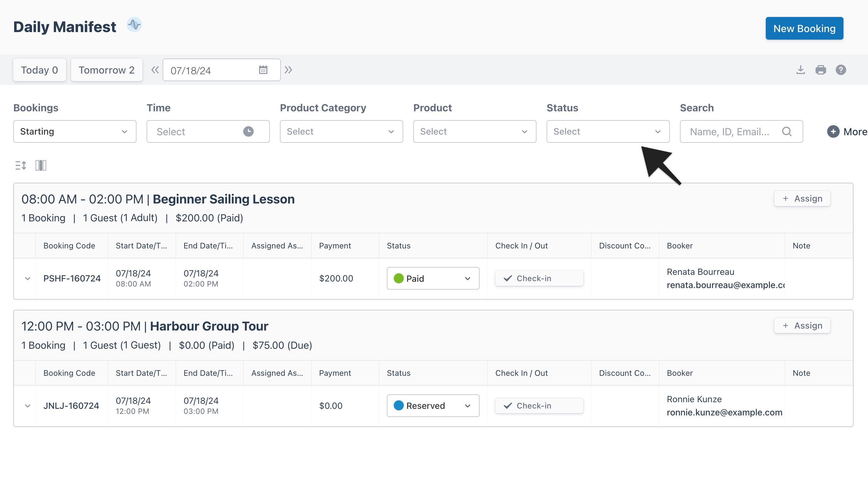Check in Ronnie Kunze's booking
This screenshot has height=478, width=868.
539,406
